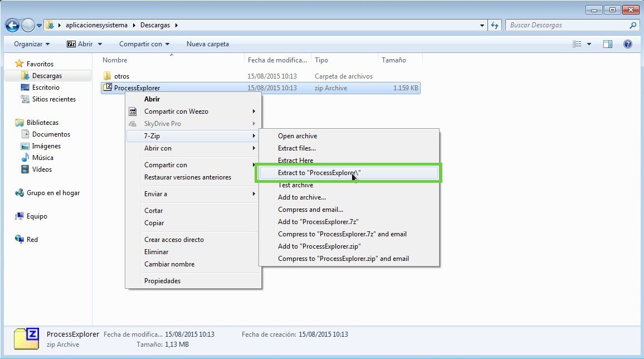Viewport: 644px width, 359px height.
Task: Choose Crear acceso directo
Action: [x=174, y=240]
